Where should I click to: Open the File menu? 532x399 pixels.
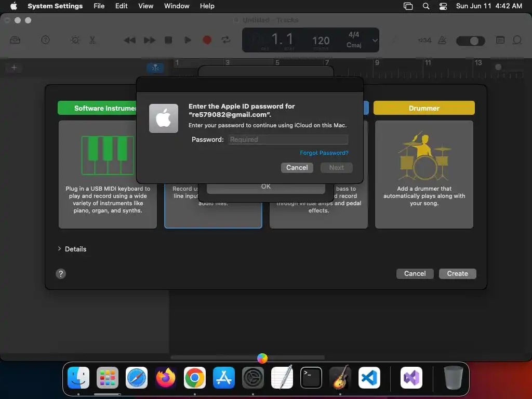click(99, 6)
